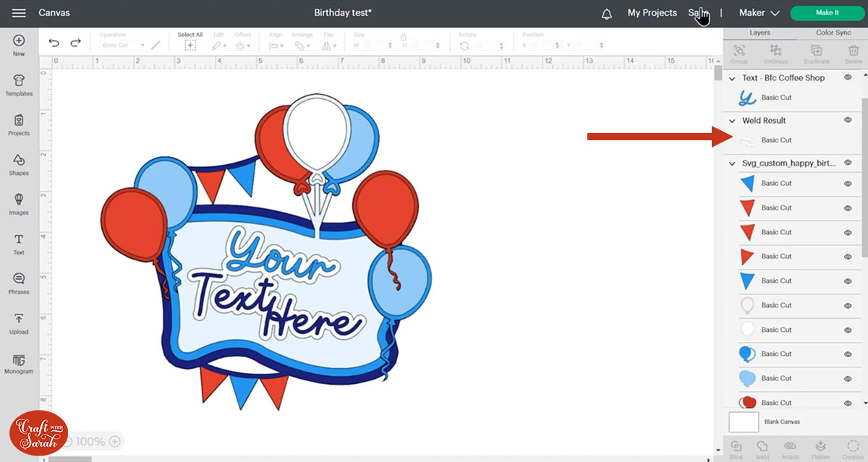Image resolution: width=868 pixels, height=462 pixels.
Task: Click the Blank Canvas color swatch
Action: point(744,422)
